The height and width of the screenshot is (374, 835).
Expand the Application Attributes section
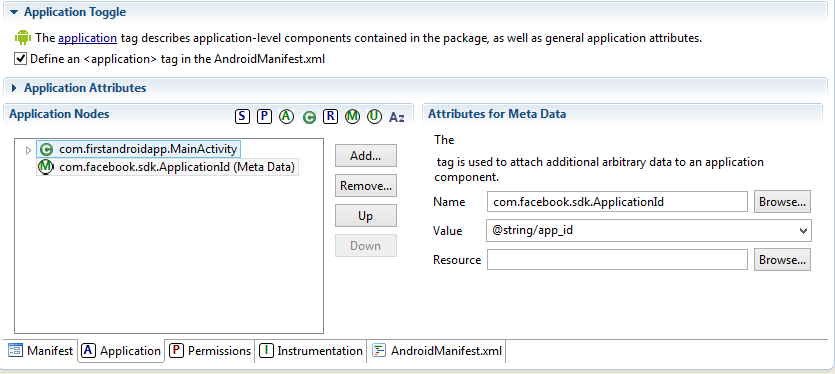tap(14, 88)
